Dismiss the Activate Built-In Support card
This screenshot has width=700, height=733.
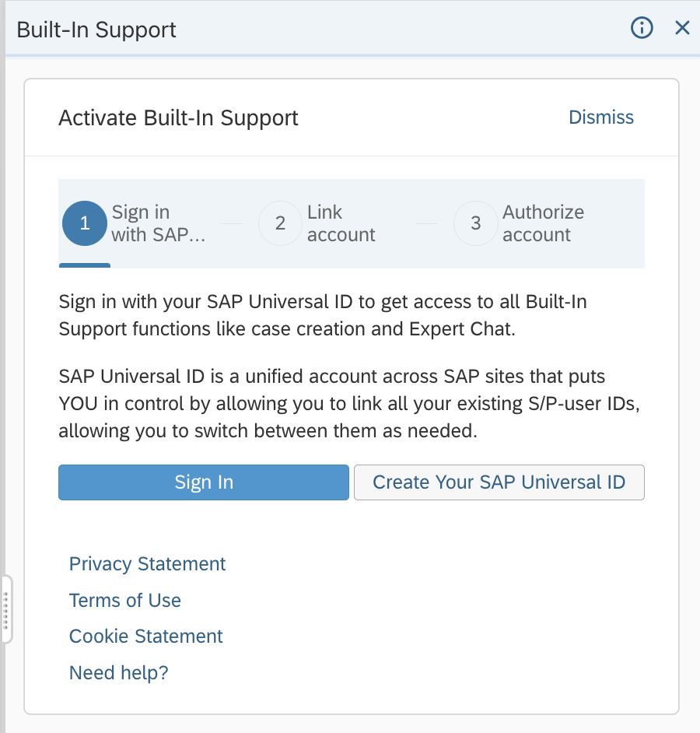point(601,117)
